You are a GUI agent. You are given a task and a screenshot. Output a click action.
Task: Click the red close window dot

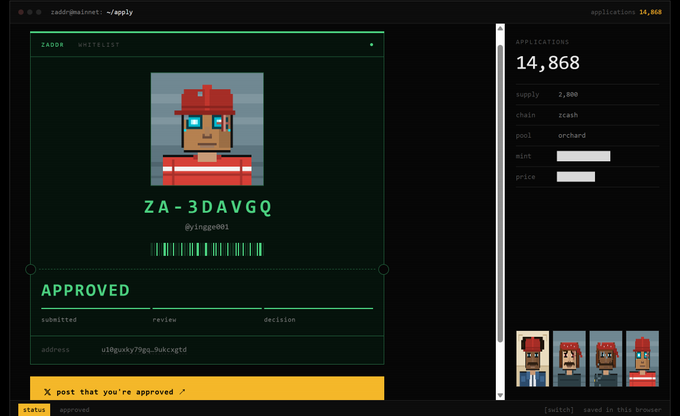click(21, 12)
